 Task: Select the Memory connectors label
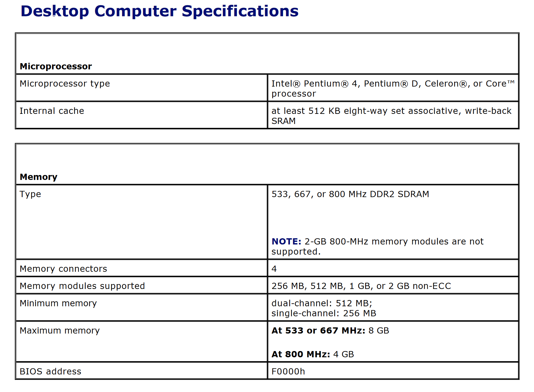point(63,269)
